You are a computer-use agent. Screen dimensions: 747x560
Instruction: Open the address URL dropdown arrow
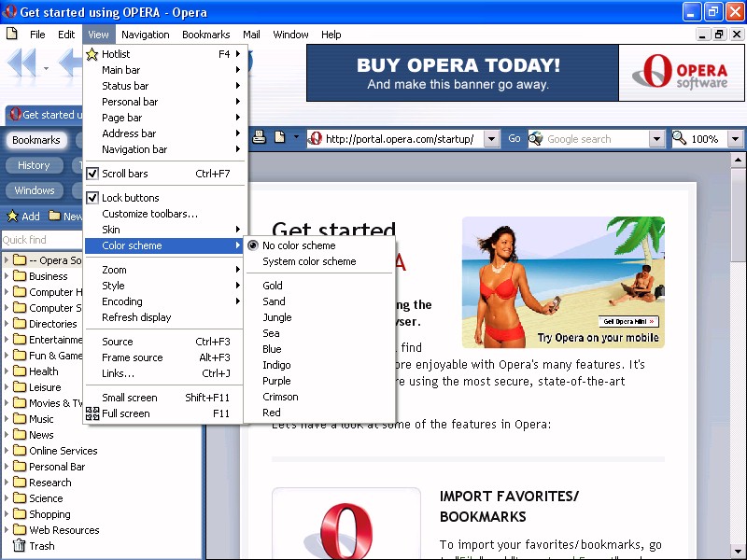(x=492, y=139)
